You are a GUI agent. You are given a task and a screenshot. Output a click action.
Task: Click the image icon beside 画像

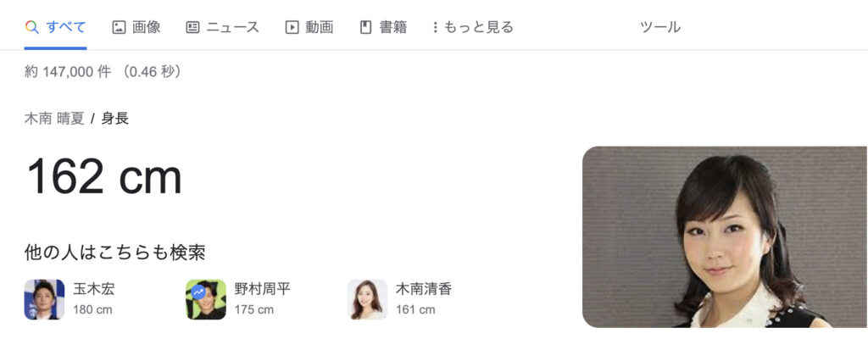119,27
